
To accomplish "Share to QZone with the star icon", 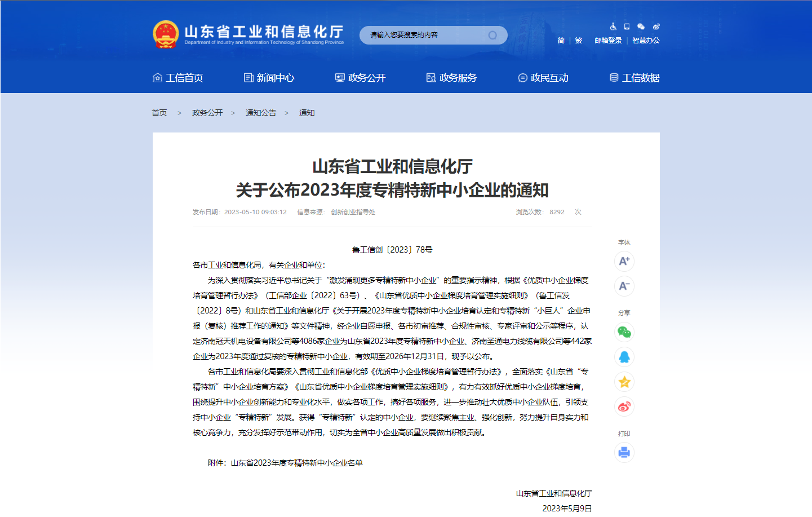I will [624, 382].
